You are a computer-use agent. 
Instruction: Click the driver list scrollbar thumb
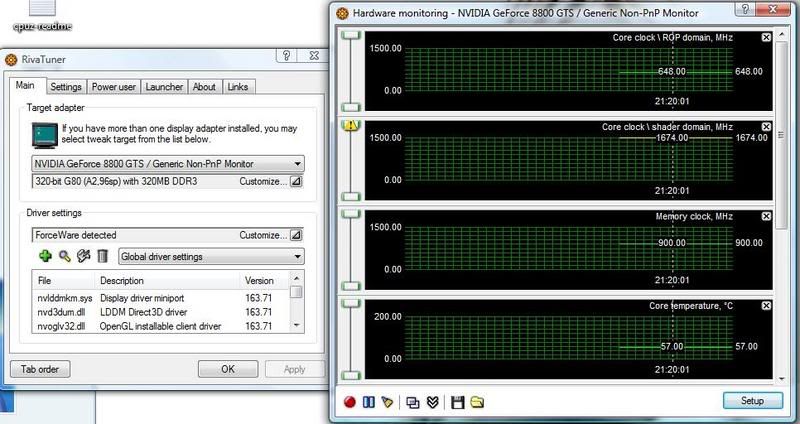[296, 292]
